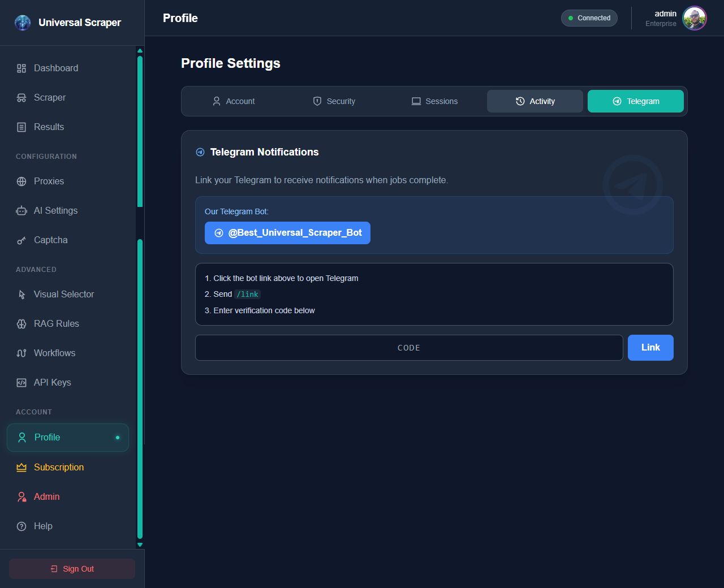Navigate to Proxies configuration

click(68, 181)
